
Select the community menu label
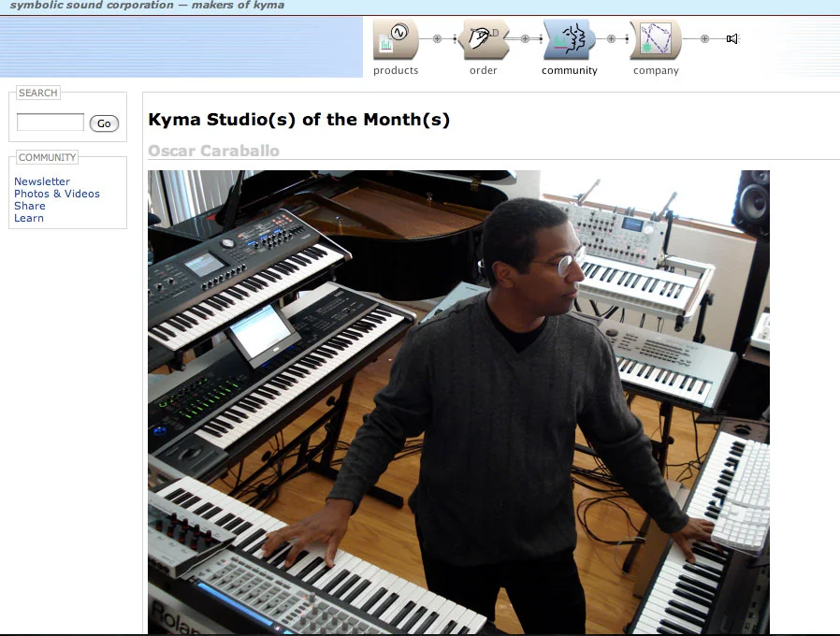(570, 71)
